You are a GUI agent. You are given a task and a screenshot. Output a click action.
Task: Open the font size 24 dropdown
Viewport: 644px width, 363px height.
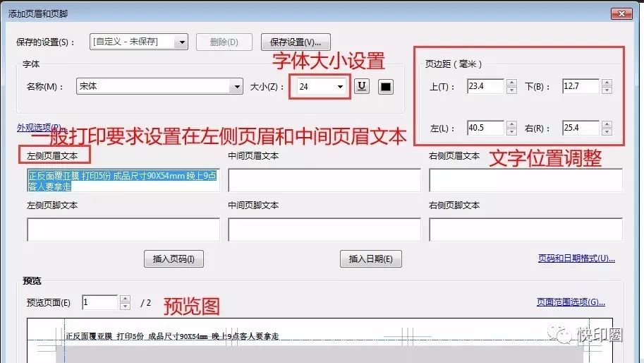click(x=321, y=87)
